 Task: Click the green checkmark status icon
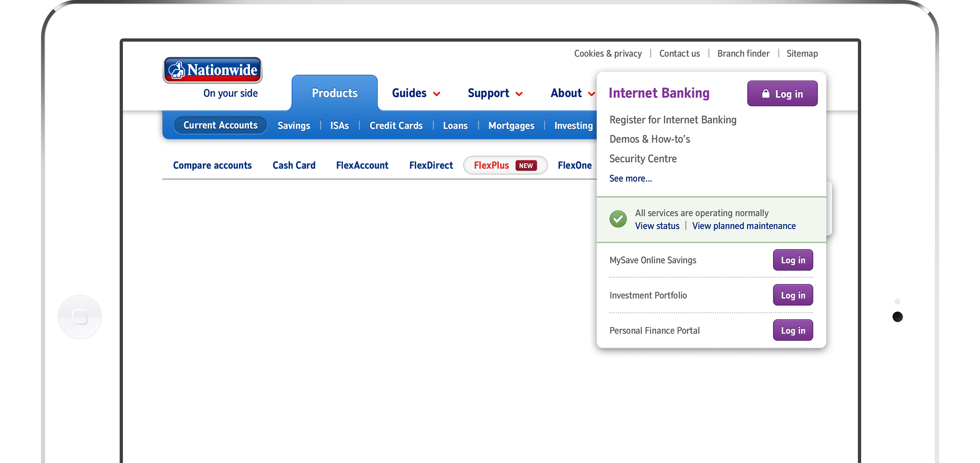pyautogui.click(x=618, y=219)
